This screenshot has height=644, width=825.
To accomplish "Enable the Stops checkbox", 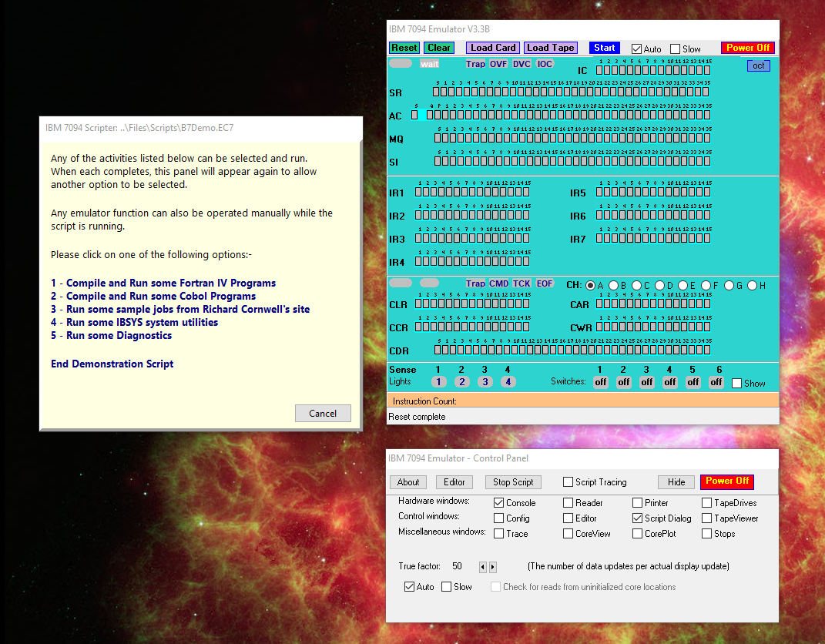I will tap(706, 534).
